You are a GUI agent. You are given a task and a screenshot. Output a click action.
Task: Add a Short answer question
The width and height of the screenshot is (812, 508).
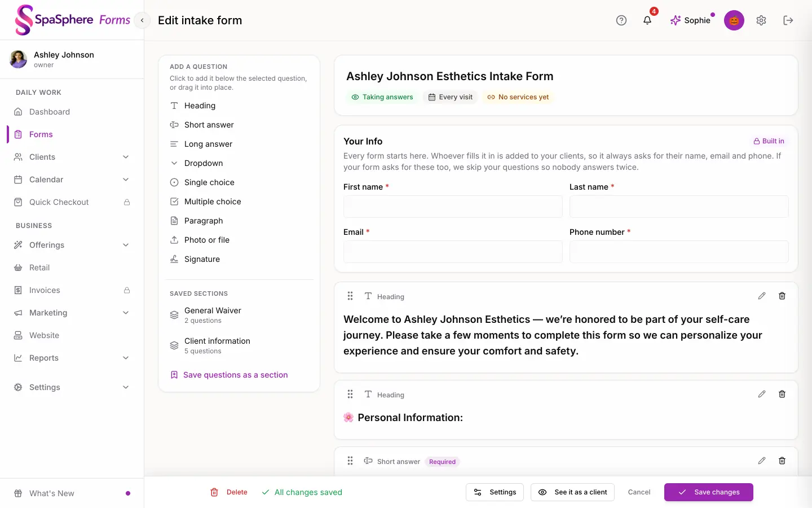pyautogui.click(x=239, y=125)
